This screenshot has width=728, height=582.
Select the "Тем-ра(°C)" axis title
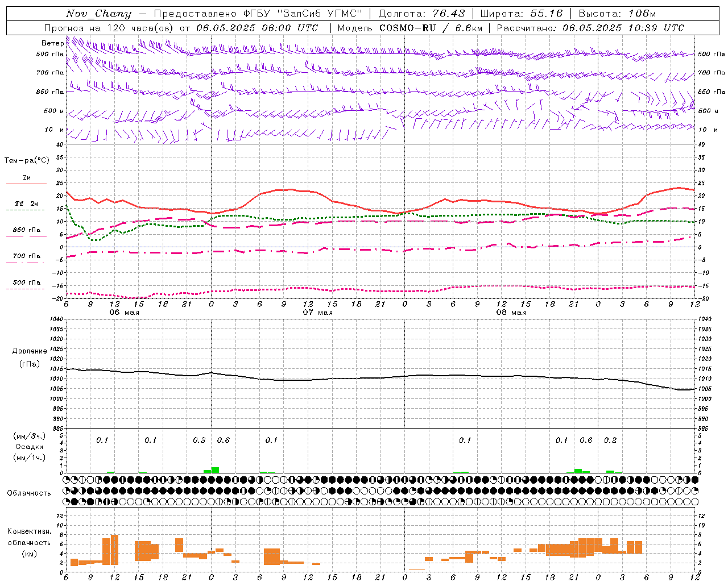pyautogui.click(x=27, y=160)
